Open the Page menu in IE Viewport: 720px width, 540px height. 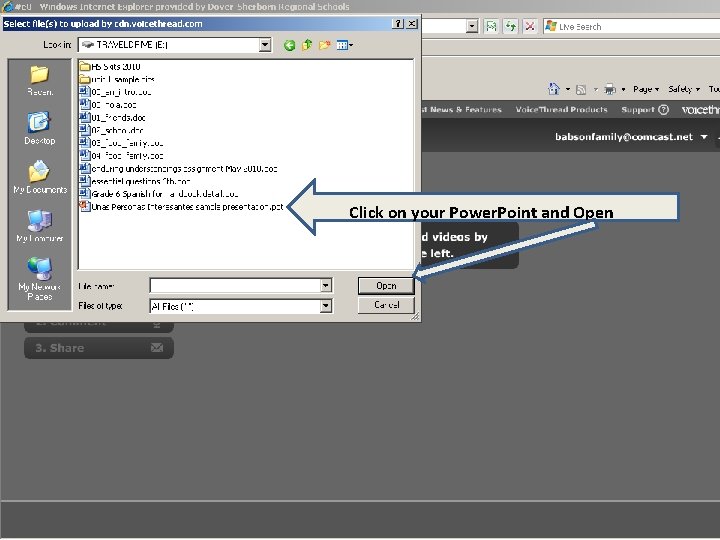pyautogui.click(x=646, y=89)
